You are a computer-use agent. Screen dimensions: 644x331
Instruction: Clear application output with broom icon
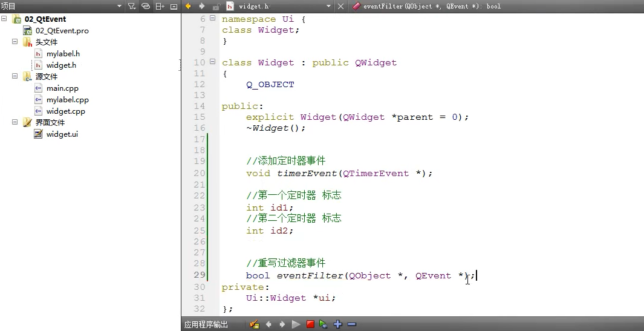click(x=254, y=324)
